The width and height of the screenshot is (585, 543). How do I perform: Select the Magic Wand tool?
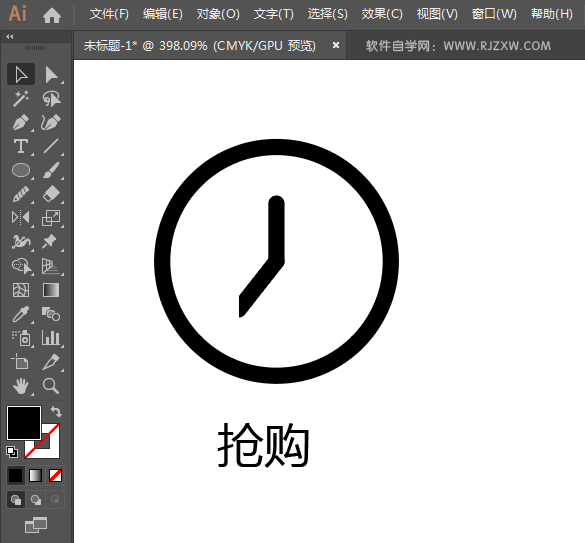click(x=21, y=98)
